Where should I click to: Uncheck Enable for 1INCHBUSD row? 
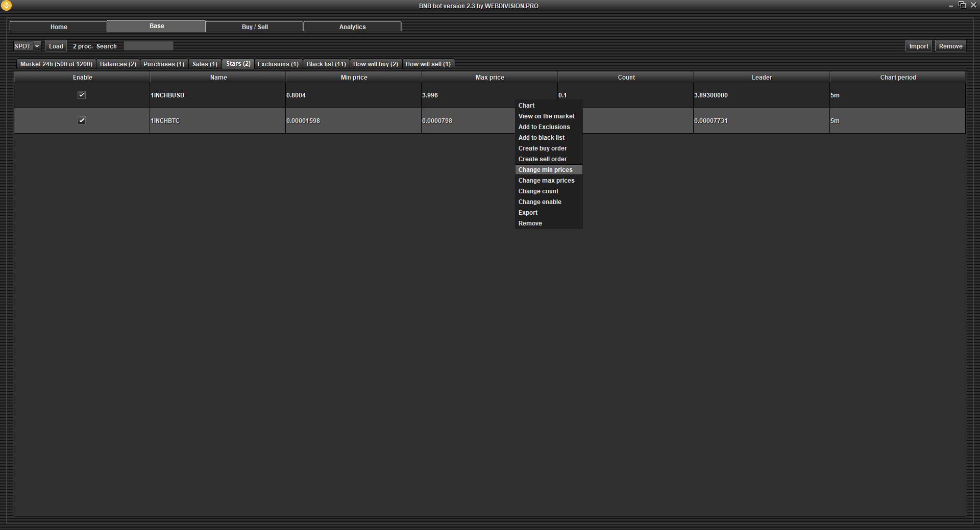pyautogui.click(x=82, y=95)
